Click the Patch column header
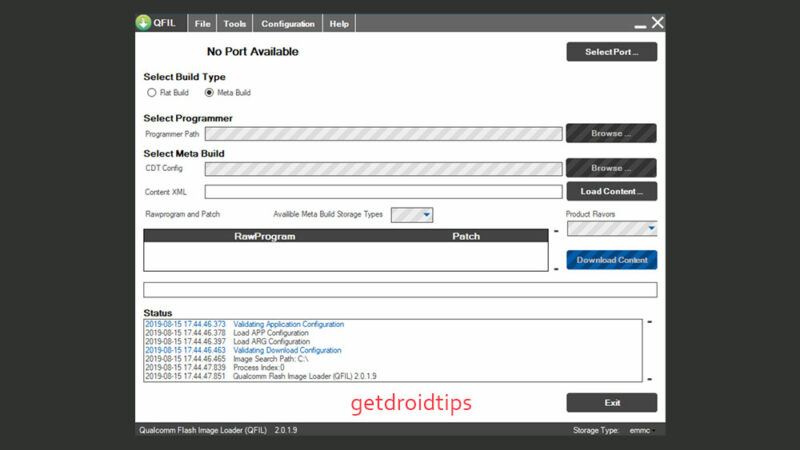 (466, 236)
